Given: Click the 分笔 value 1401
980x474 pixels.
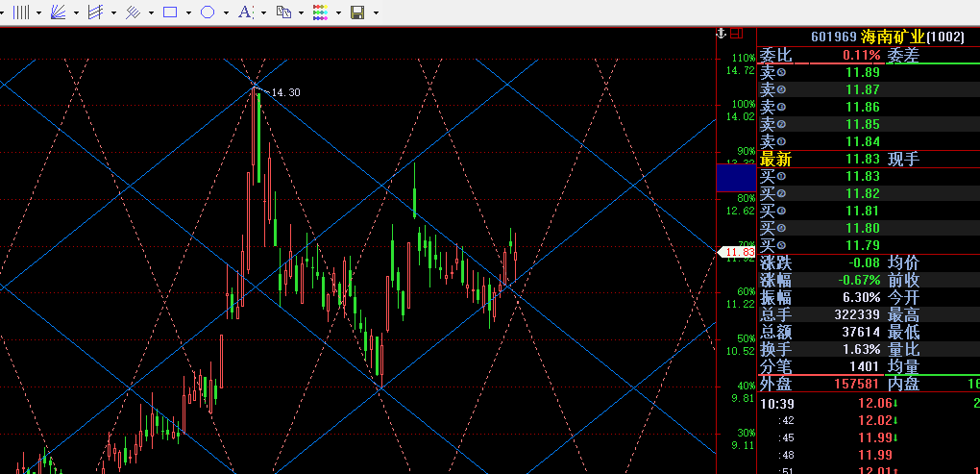Looking at the screenshot, I should [865, 366].
